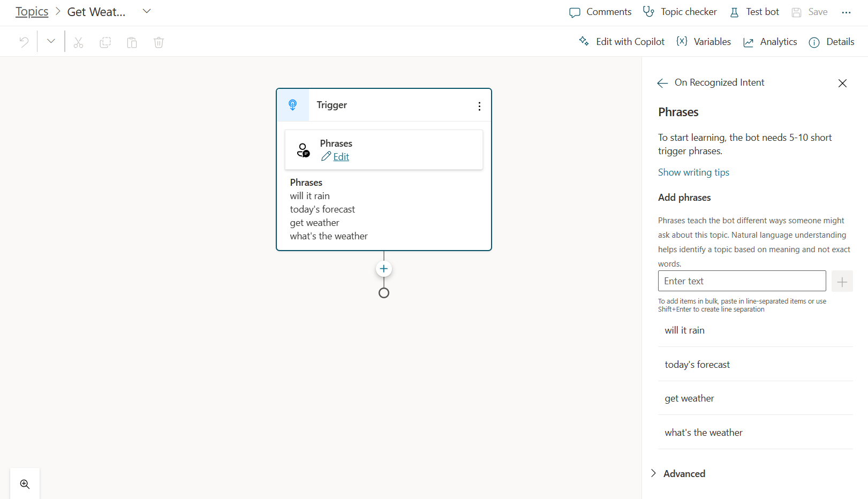This screenshot has width=868, height=499.
Task: Close the Phrases side panel
Action: click(842, 83)
